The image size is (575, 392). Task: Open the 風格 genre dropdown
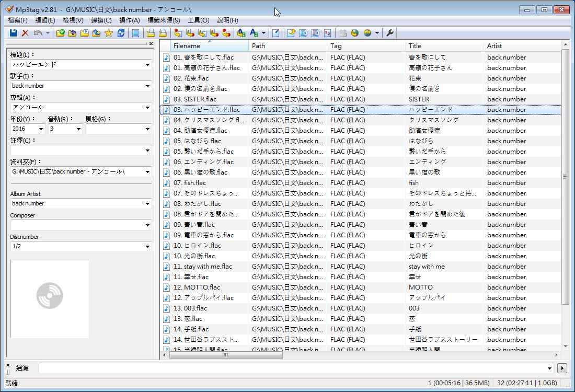(x=147, y=129)
